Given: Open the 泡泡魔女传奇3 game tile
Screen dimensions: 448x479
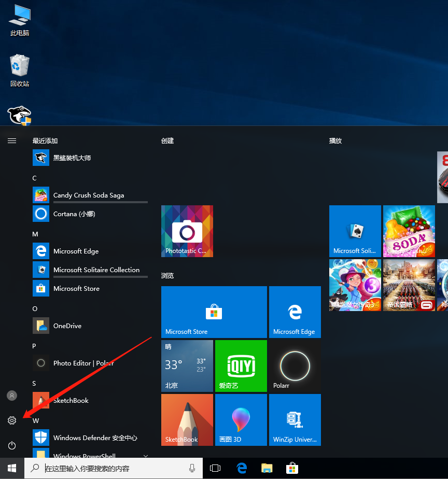Looking at the screenshot, I should tap(355, 285).
